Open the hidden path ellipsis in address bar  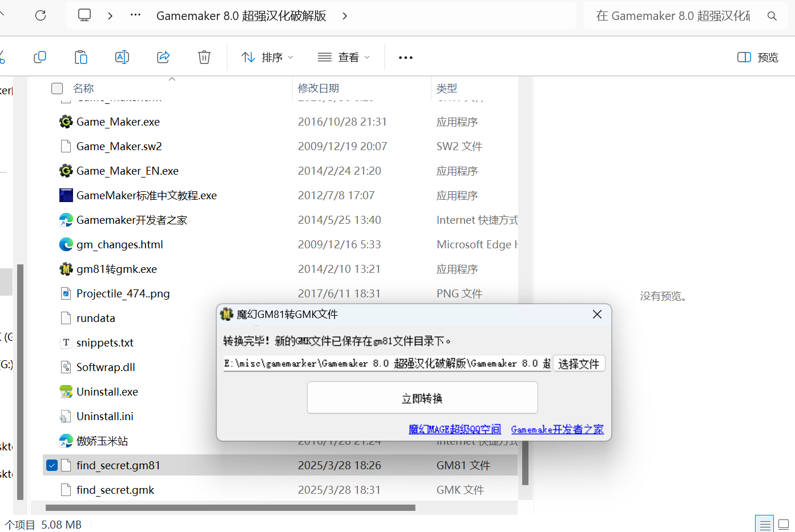135,15
